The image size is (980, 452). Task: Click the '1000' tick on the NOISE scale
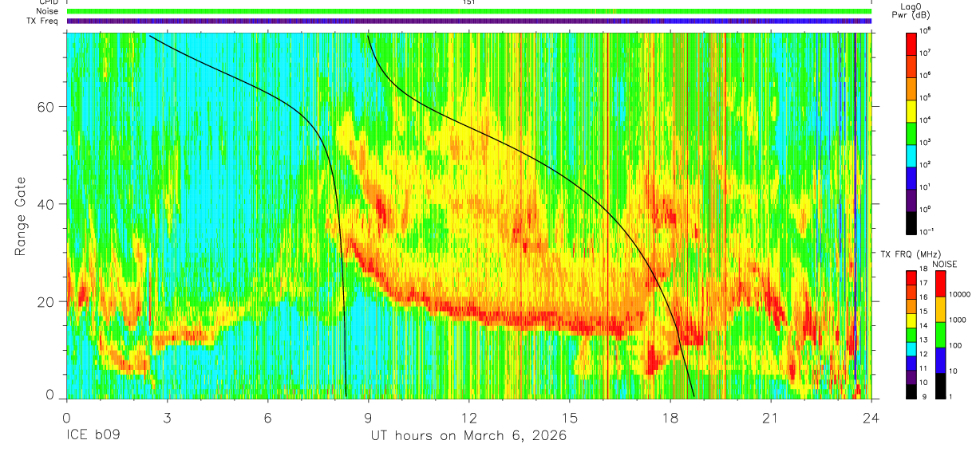[958, 320]
